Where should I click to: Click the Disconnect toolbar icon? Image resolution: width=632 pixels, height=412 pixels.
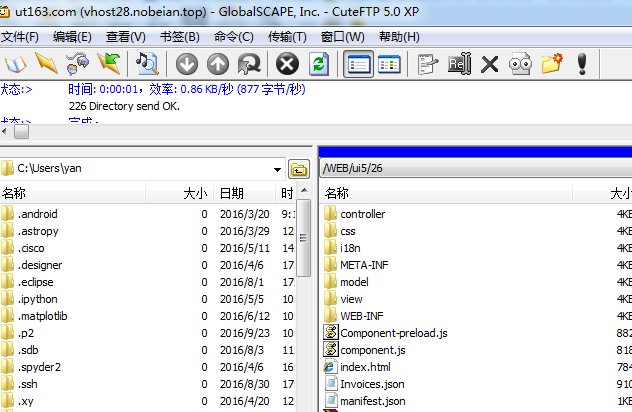[77, 63]
